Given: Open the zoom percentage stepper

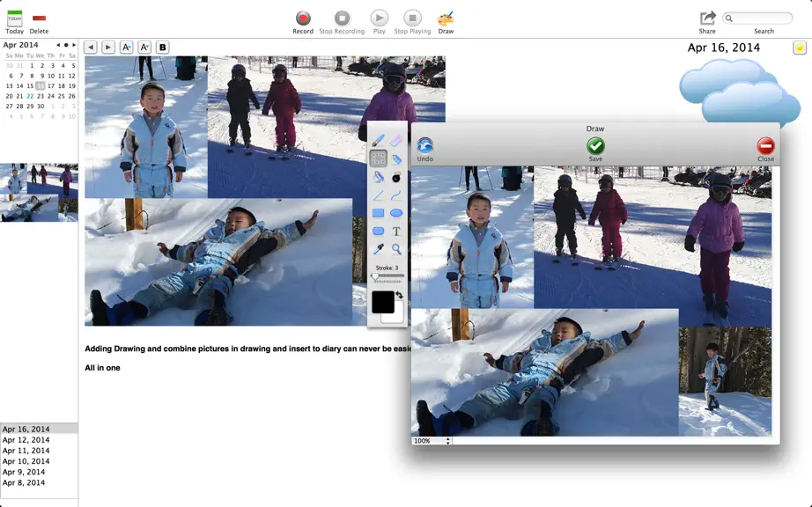Looking at the screenshot, I should (448, 441).
